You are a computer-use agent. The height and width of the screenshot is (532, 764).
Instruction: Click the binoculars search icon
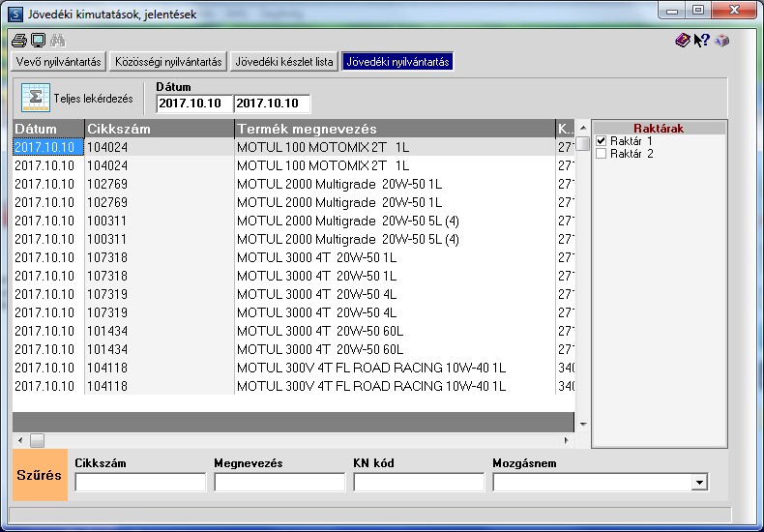coord(57,40)
